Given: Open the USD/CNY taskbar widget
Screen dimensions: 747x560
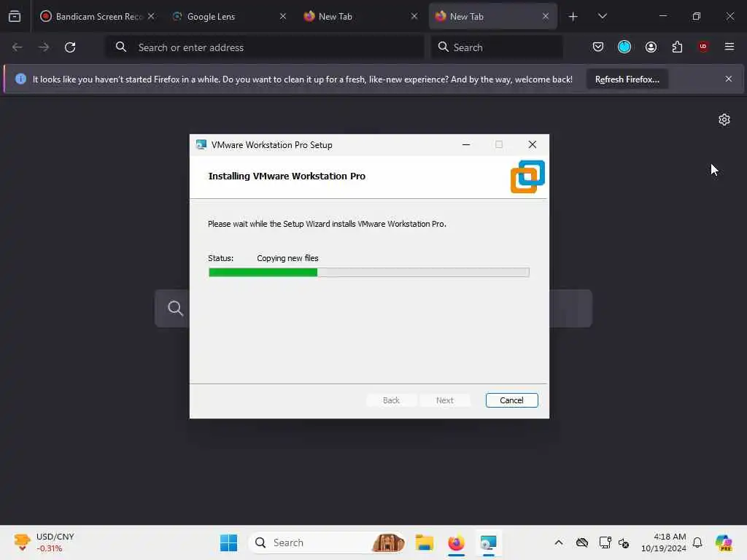Looking at the screenshot, I should pyautogui.click(x=44, y=542).
